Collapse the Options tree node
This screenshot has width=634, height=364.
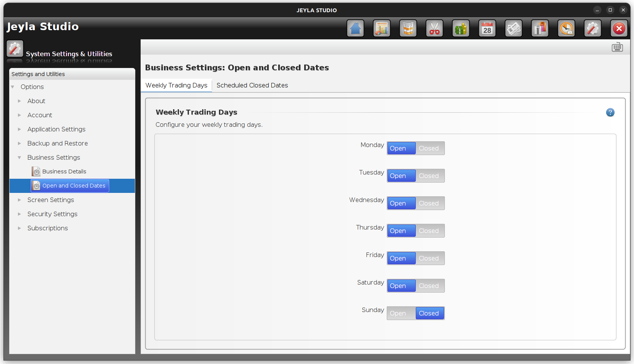pos(13,87)
